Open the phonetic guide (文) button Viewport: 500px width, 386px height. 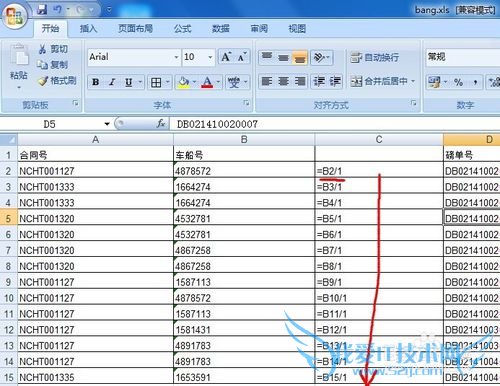[234, 82]
